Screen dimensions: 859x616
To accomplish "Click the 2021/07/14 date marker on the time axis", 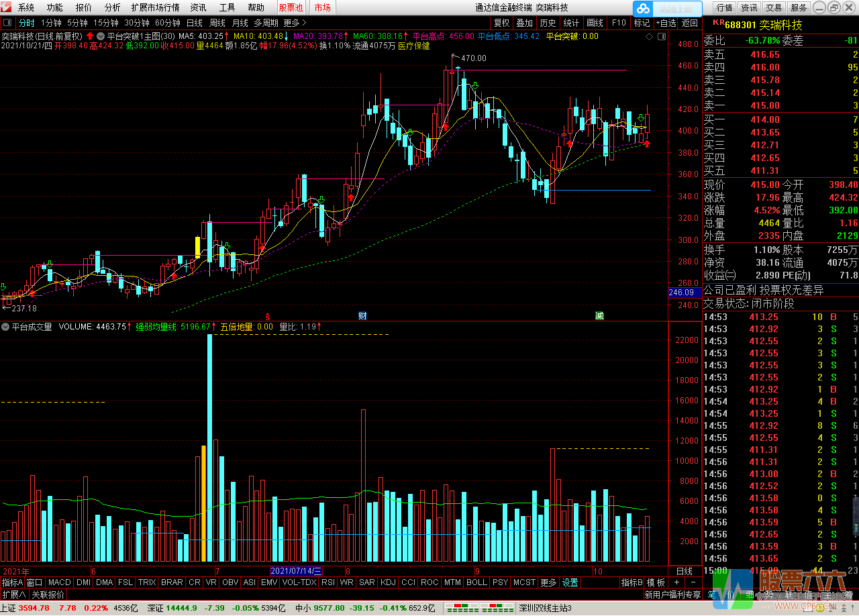I will coord(296,571).
